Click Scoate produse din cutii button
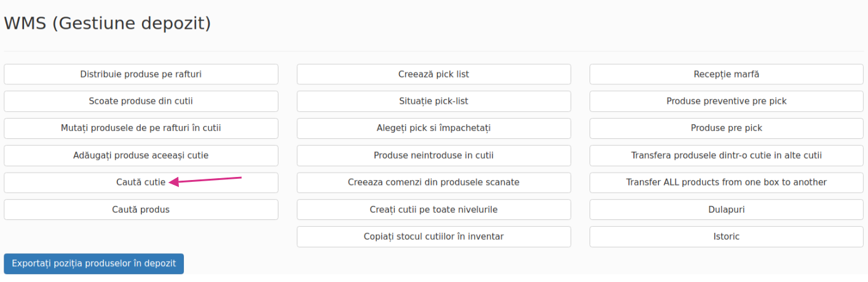Image resolution: width=868 pixels, height=282 pixels. click(x=141, y=101)
